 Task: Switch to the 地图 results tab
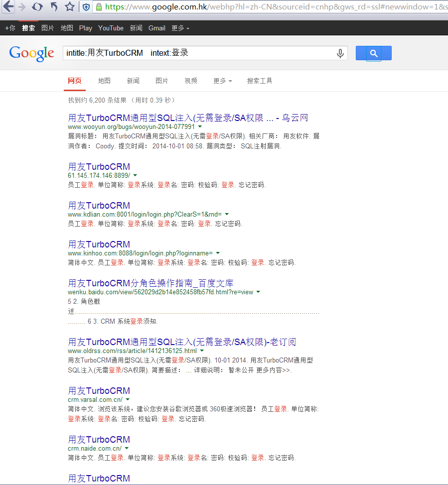104,81
